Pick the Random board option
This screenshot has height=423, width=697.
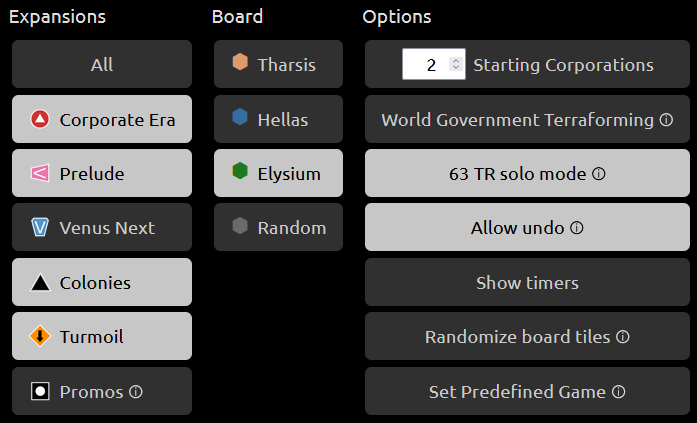pos(278,227)
